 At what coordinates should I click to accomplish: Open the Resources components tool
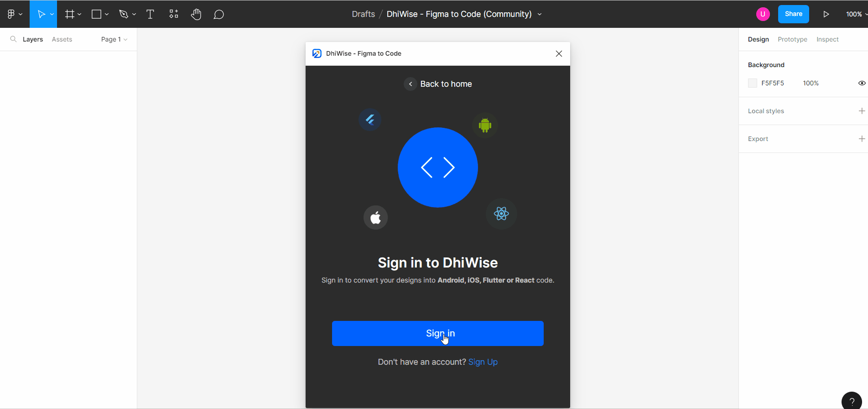pyautogui.click(x=174, y=14)
